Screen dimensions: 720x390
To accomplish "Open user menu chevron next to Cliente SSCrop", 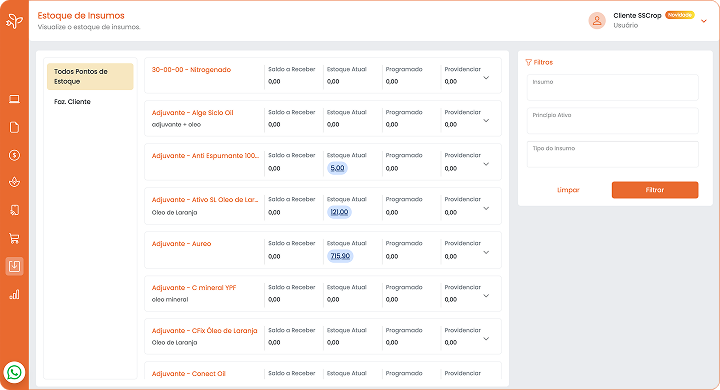I will click(703, 21).
